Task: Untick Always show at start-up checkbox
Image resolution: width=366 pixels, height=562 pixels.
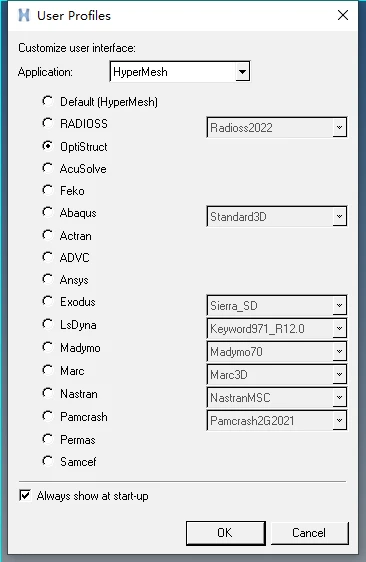Action: coord(25,496)
